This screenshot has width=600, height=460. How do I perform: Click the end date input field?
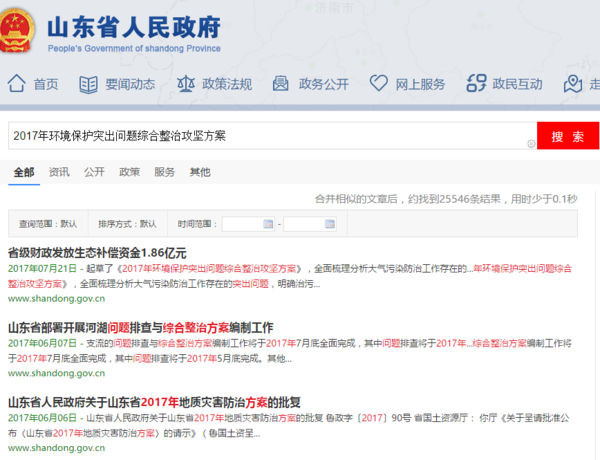[310, 224]
